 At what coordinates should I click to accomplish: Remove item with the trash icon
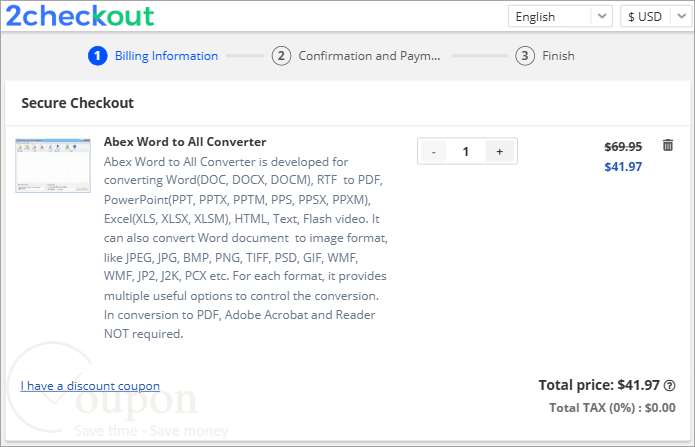coord(668,145)
